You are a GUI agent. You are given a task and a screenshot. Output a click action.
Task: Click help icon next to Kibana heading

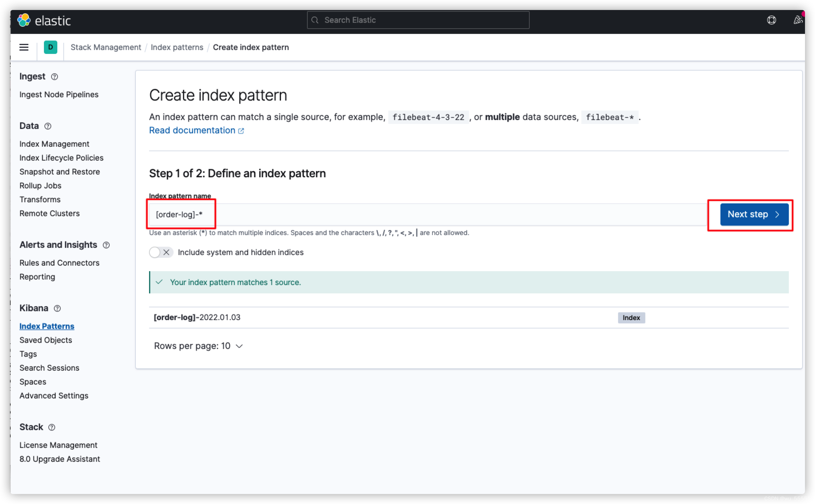pyautogui.click(x=57, y=308)
